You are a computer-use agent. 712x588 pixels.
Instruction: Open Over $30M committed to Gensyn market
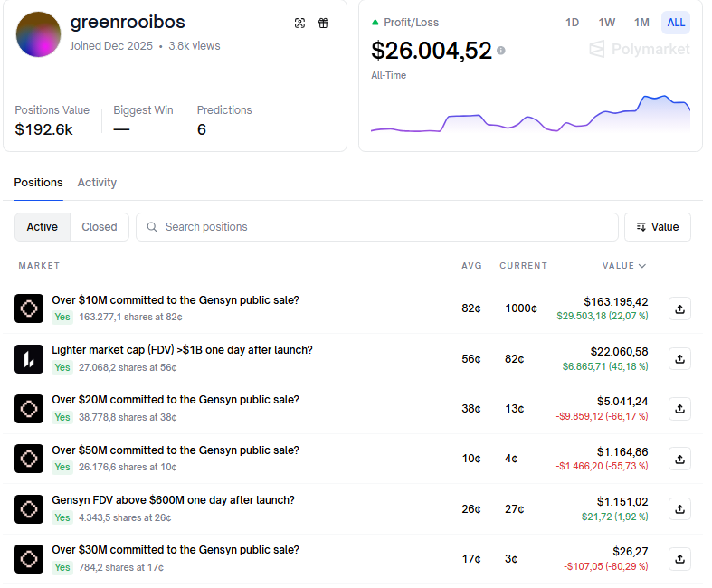(x=176, y=550)
